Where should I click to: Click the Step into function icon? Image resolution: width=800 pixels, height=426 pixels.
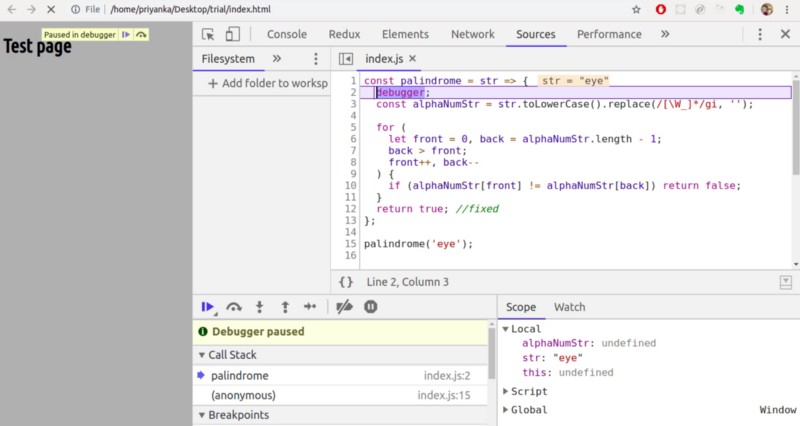click(x=260, y=307)
